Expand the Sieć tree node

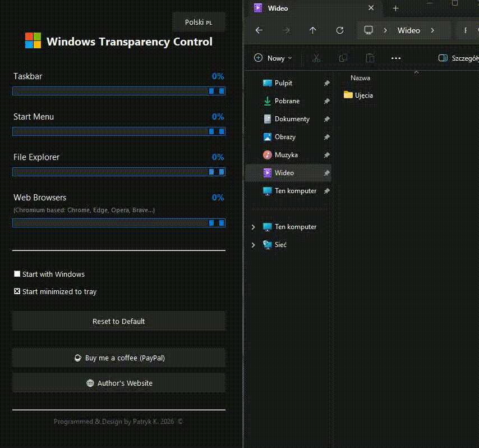click(253, 244)
